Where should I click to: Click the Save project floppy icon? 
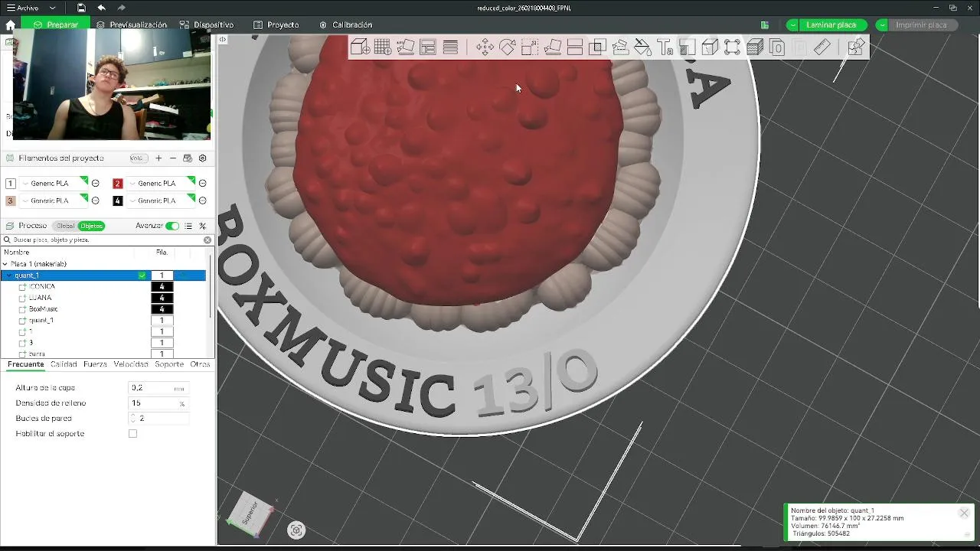point(81,8)
